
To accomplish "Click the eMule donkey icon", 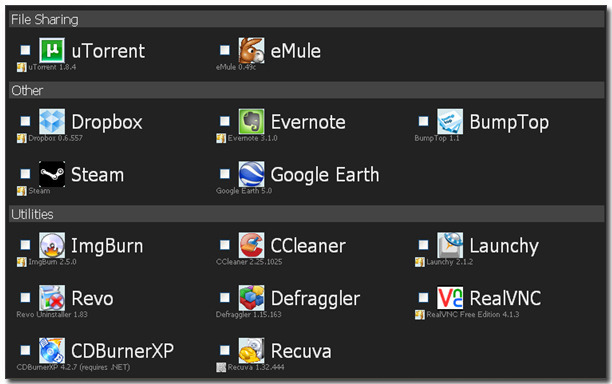I will [251, 50].
